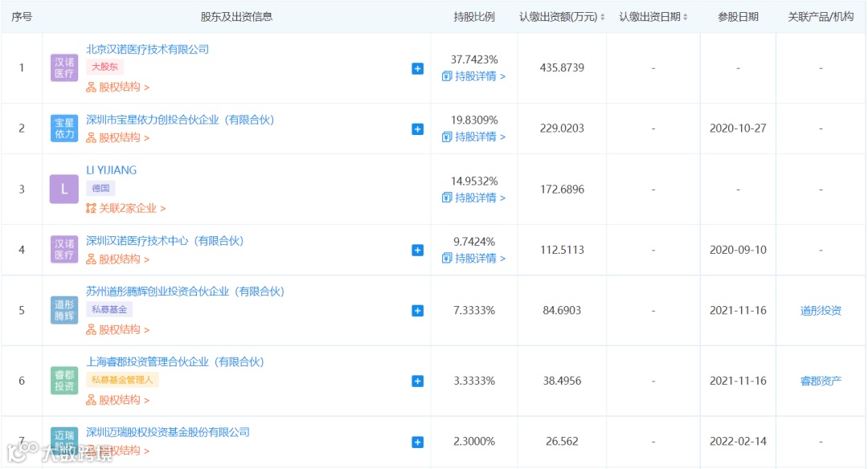This screenshot has width=868, height=469.
Task: Open 持股详情 for the 19.8309% stake
Action: 474,137
